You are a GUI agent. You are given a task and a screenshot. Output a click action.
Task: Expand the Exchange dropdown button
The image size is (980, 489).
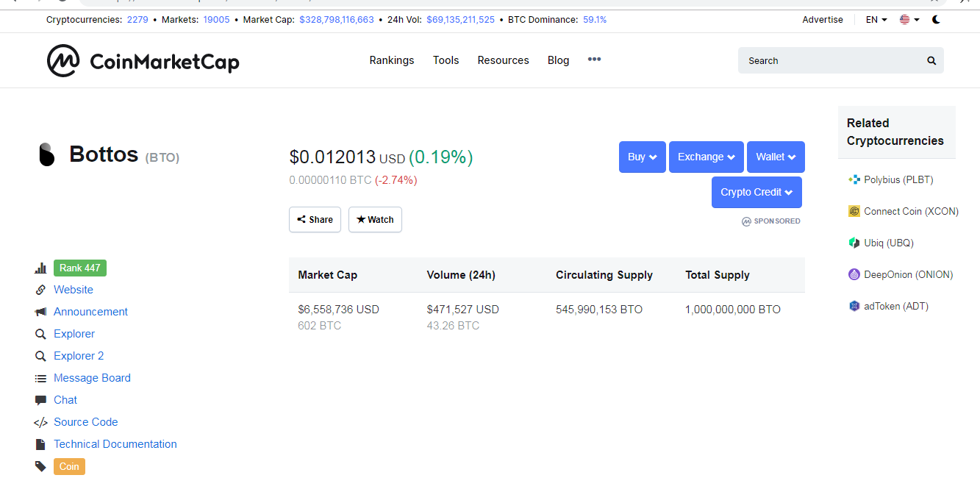(x=707, y=157)
